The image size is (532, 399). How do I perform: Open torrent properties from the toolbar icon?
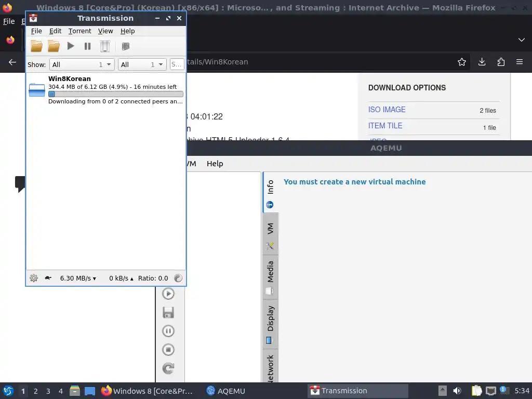126,46
